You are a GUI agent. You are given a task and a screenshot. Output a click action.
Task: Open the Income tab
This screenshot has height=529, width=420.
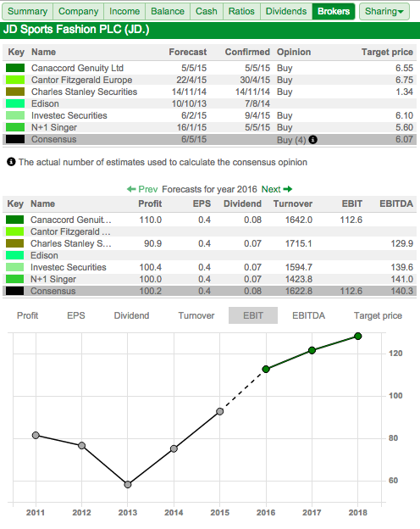[124, 11]
